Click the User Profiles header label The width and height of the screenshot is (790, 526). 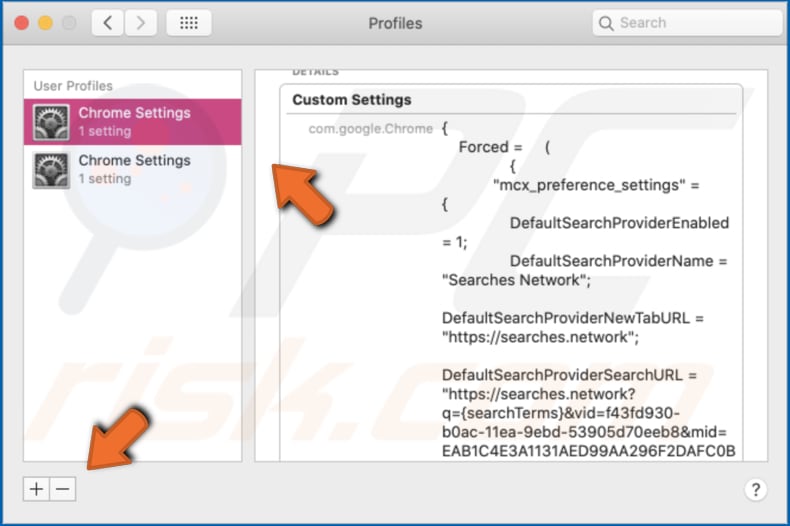tap(73, 86)
